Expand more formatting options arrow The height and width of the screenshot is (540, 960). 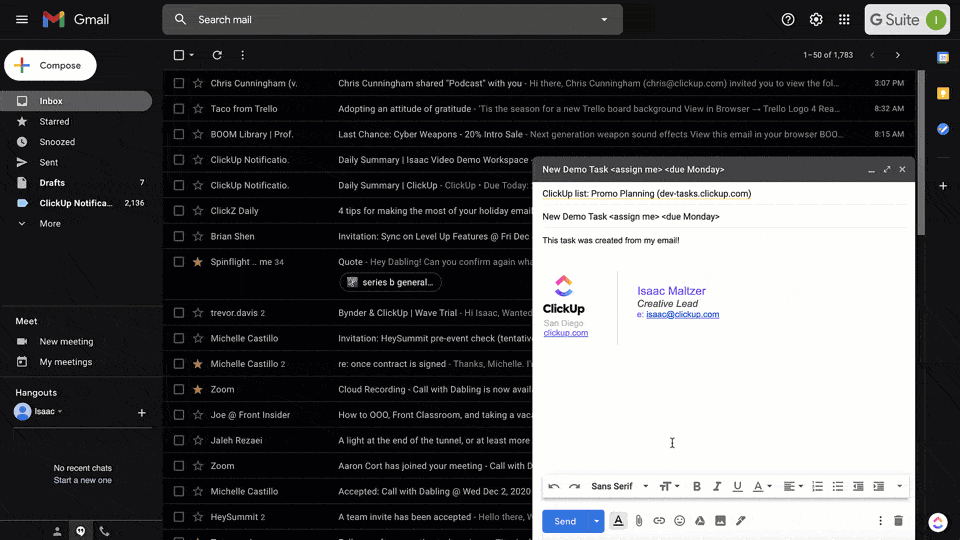(899, 486)
